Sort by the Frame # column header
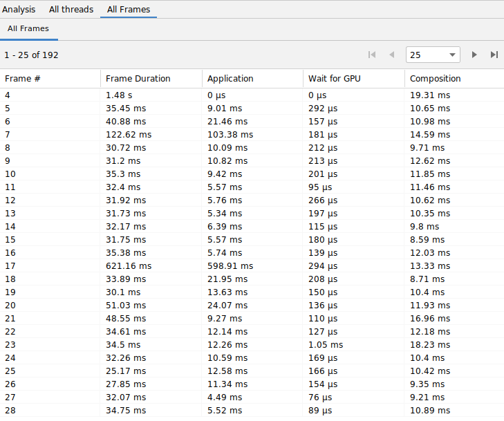 pyautogui.click(x=23, y=78)
